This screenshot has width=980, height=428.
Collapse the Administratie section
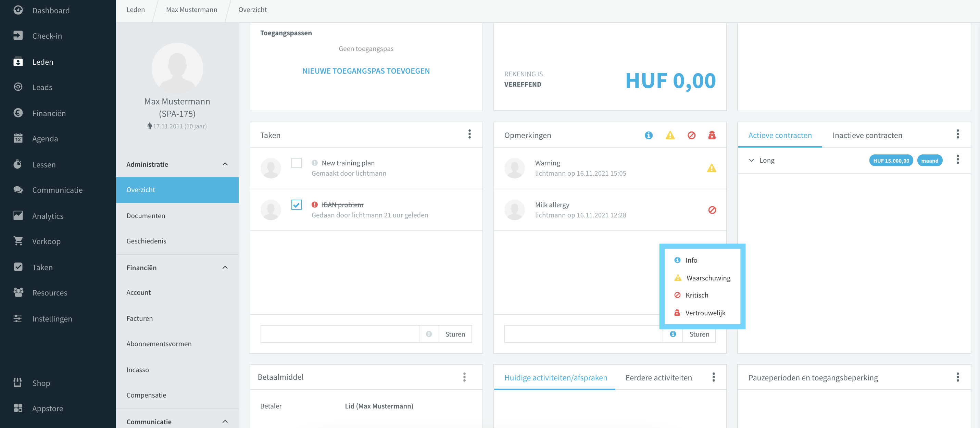[x=225, y=164]
